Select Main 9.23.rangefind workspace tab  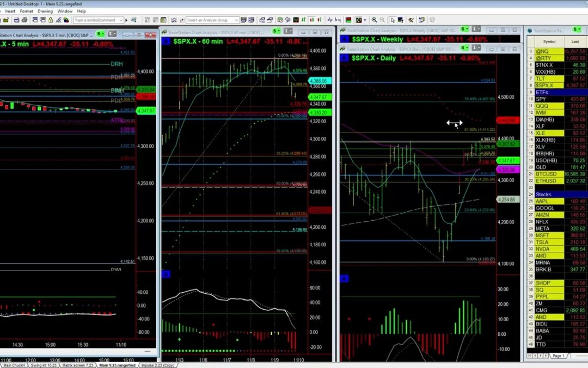[117, 365]
